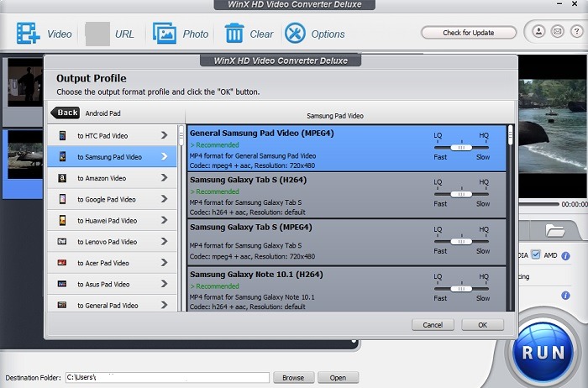Click the Destination Folder path field
Viewport: 588px width, 388px height.
click(169, 378)
